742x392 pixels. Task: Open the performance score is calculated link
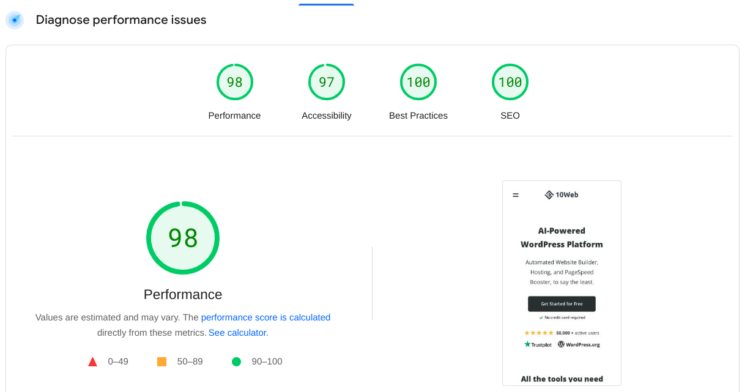click(265, 317)
